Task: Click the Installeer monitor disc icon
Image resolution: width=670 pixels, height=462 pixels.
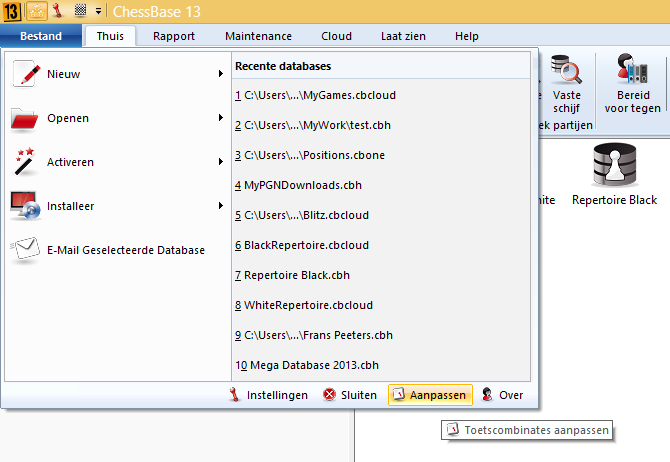Action: pos(25,206)
